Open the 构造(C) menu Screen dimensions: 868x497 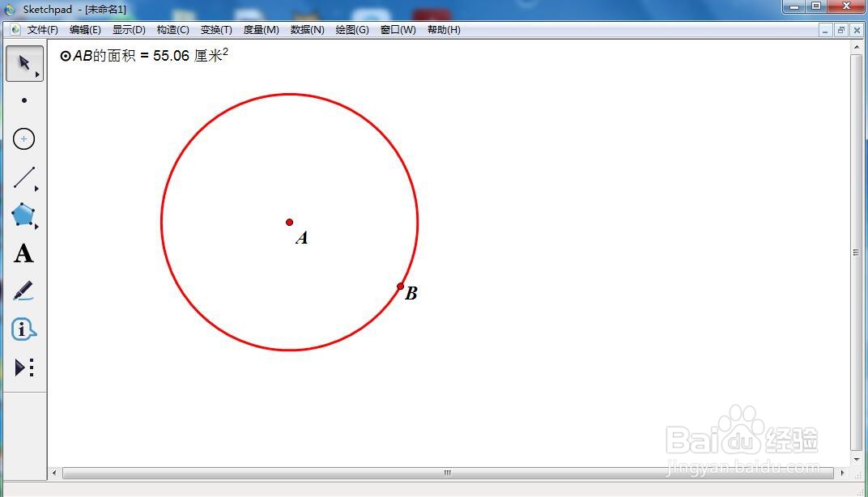172,30
